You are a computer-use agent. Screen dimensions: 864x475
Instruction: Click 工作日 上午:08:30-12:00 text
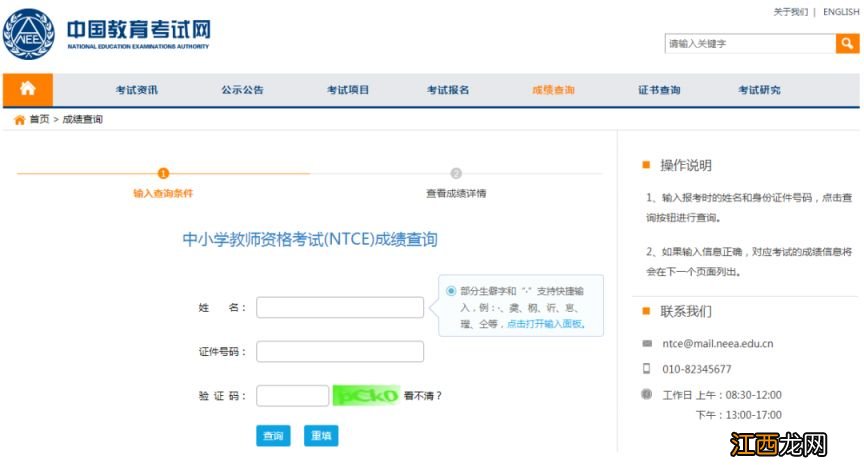pos(722,395)
